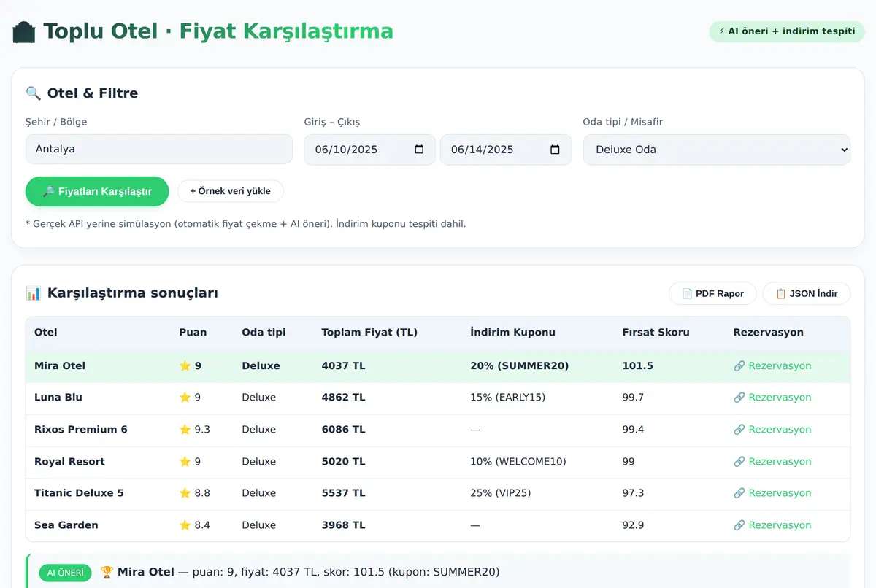Select the 25% (VIP25) coupon cell
This screenshot has width=876, height=588.
[x=501, y=493]
